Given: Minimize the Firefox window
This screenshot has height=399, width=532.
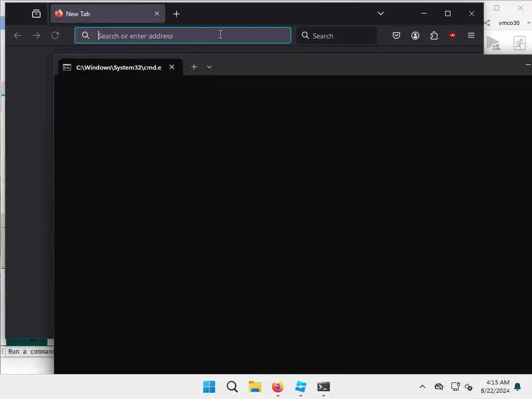Looking at the screenshot, I should 424,13.
